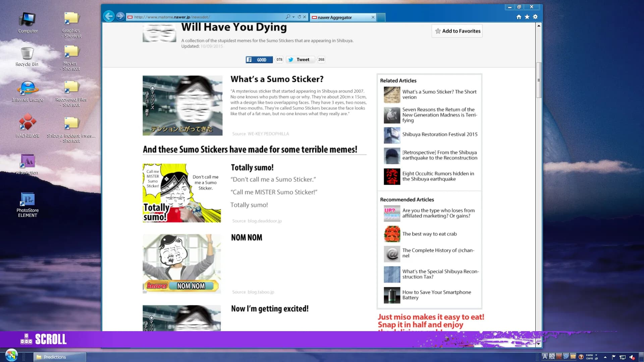This screenshot has width=644, height=362.
Task: Toggle KANA input in the taskbar
Action: (x=589, y=355)
